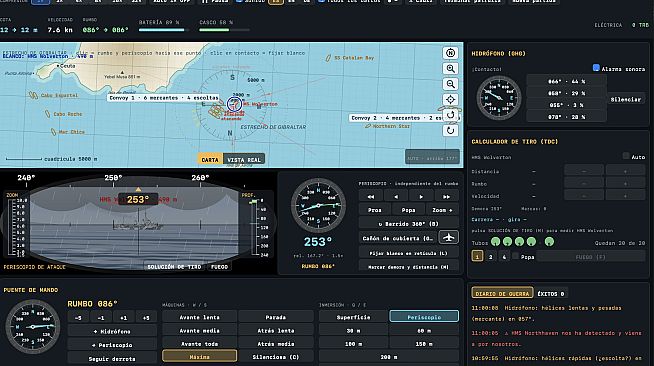Select the fourth green torpedo tube

click(x=531, y=241)
